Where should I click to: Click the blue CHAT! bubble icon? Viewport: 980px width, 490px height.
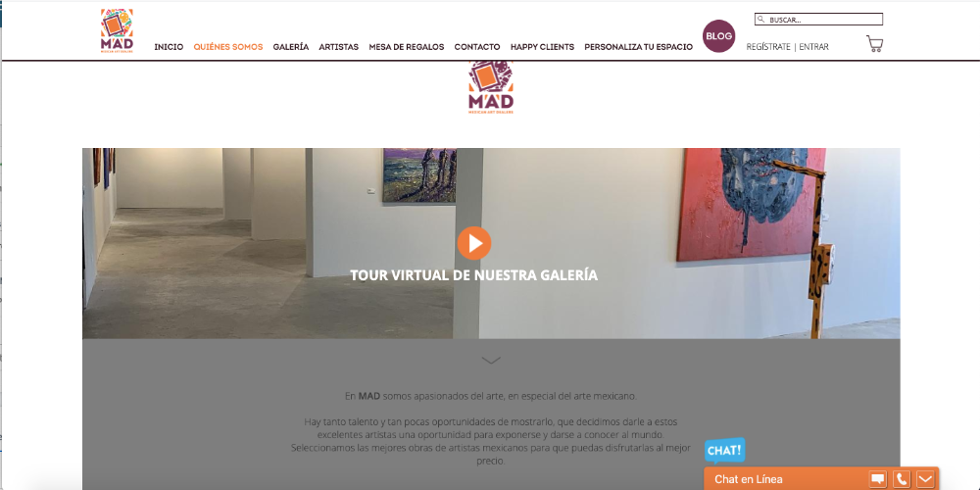coord(725,451)
